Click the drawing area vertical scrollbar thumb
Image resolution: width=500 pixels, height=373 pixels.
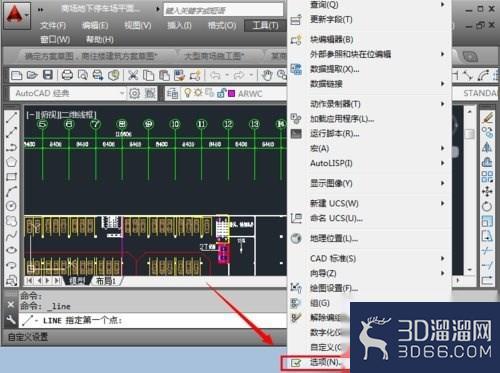(x=469, y=134)
